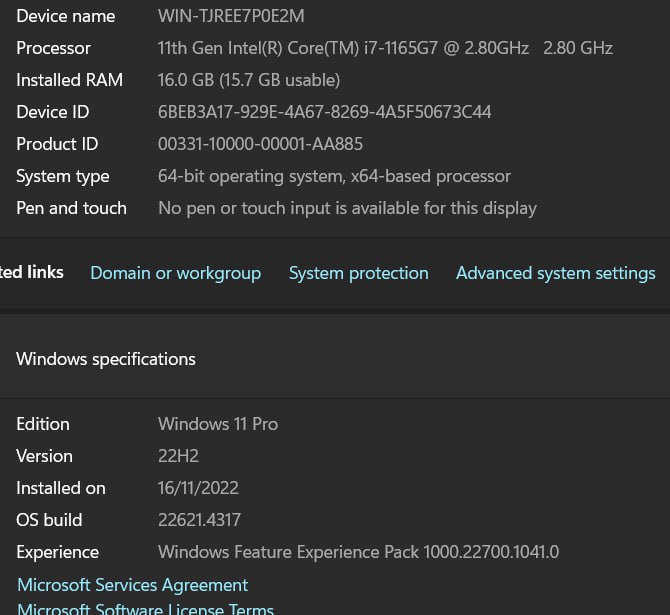Click the Product ID label
This screenshot has width=670, height=615.
tap(57, 144)
